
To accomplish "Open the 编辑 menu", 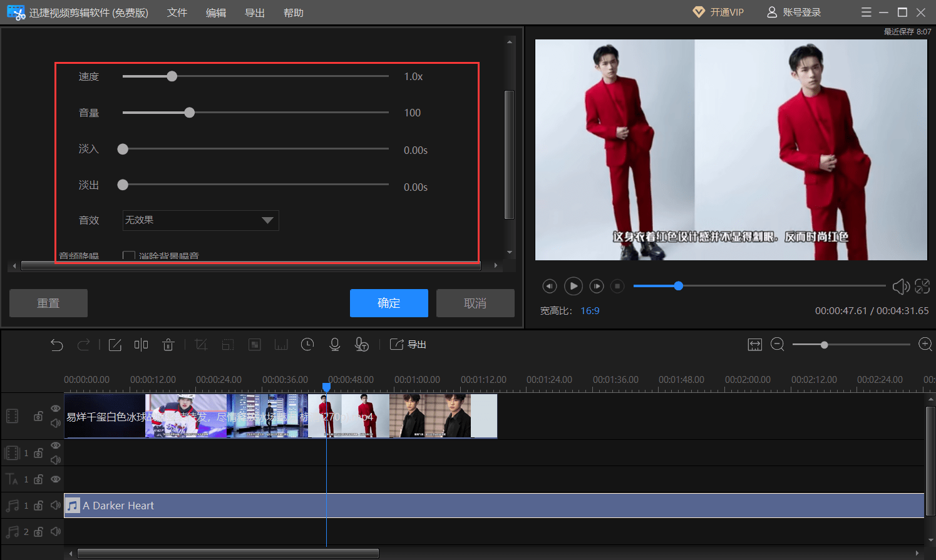I will pos(216,13).
